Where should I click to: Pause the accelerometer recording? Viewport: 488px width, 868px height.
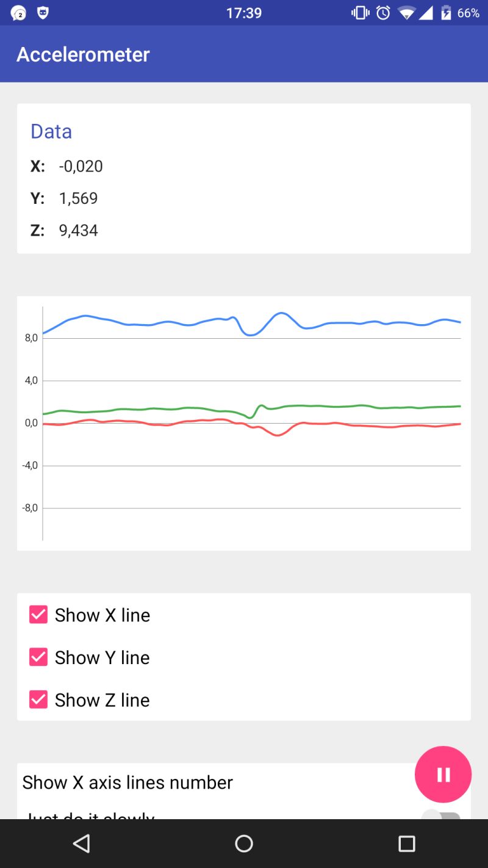(443, 774)
